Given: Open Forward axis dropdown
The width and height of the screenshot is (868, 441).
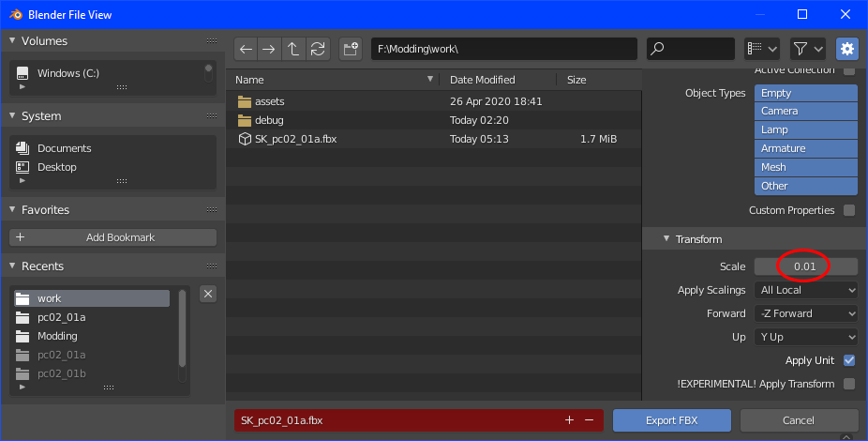Looking at the screenshot, I should point(806,313).
